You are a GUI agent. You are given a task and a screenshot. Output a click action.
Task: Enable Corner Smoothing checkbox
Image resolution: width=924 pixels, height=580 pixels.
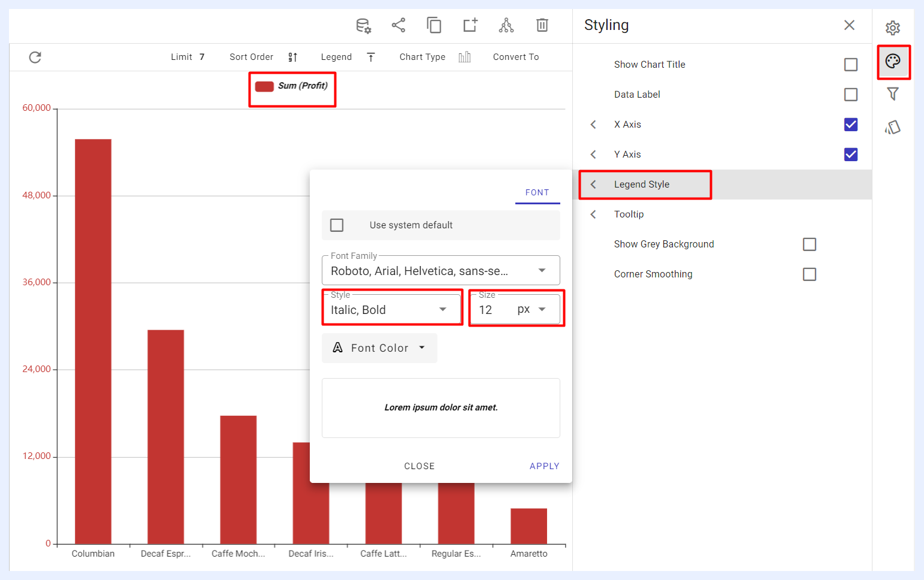tap(810, 274)
